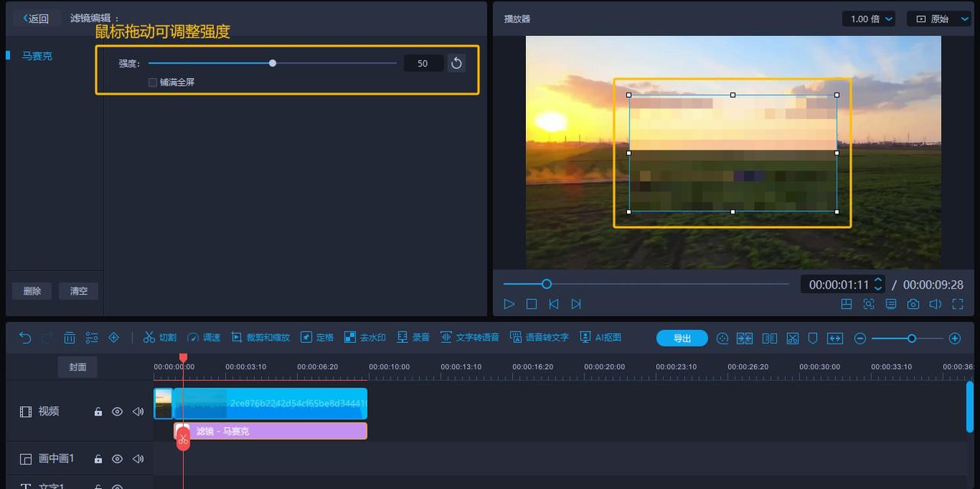Image resolution: width=980 pixels, height=489 pixels.
Task: Open the edit sliders icon in timeline toolbar
Action: (x=91, y=337)
